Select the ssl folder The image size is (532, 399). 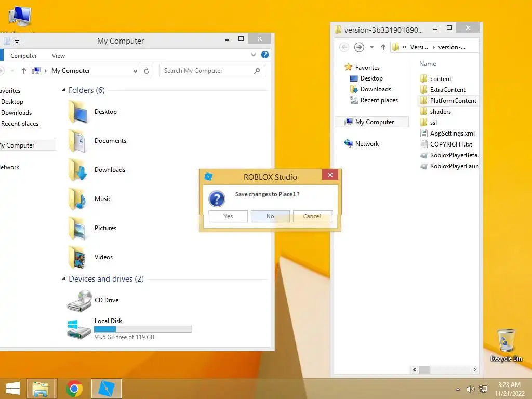[x=429, y=123]
